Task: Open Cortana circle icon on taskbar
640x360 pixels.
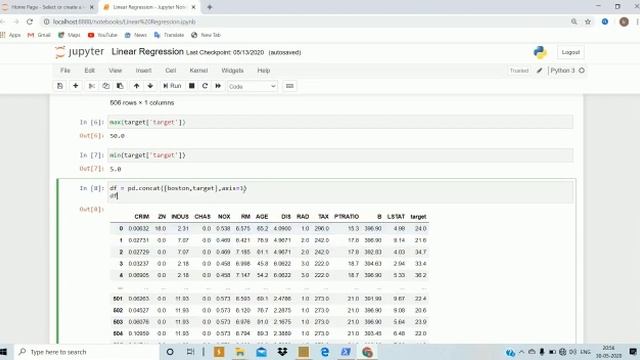Action: coord(170,352)
